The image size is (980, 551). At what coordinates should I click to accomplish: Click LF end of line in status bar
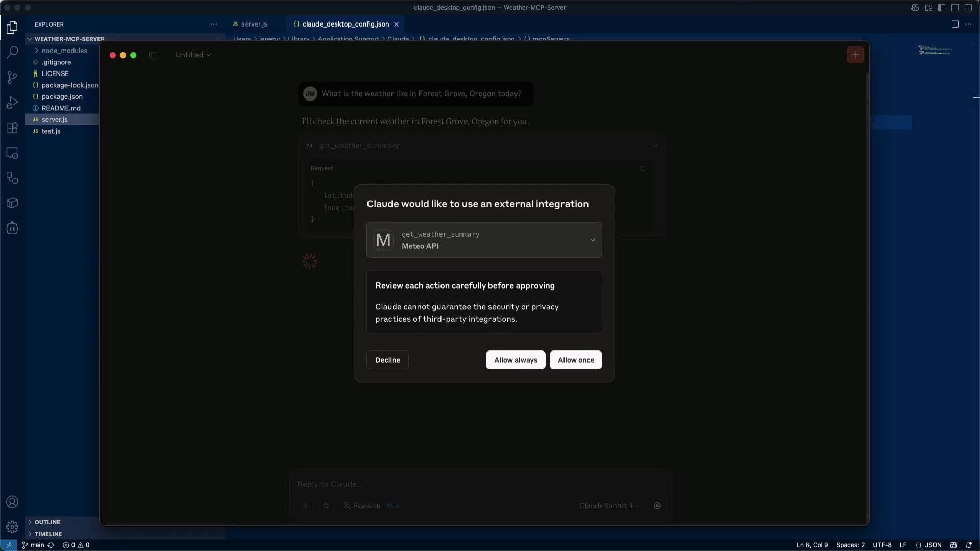903,545
